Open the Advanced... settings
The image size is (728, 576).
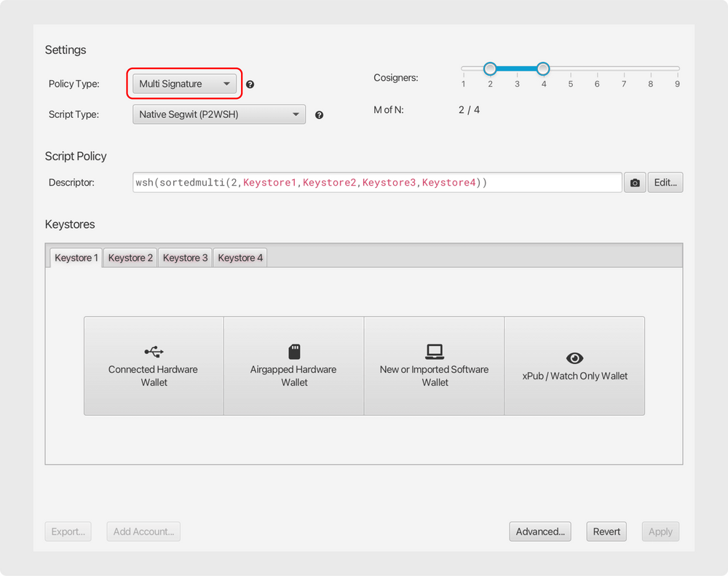(x=540, y=532)
